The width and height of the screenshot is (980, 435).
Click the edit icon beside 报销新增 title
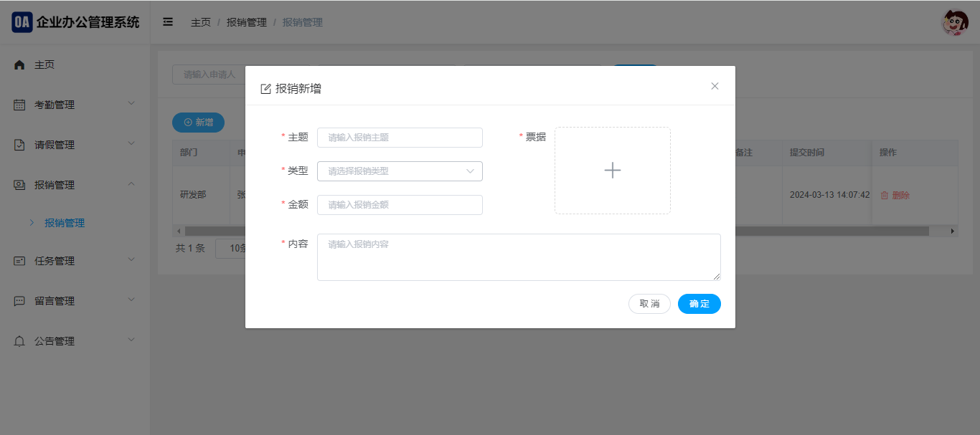265,89
